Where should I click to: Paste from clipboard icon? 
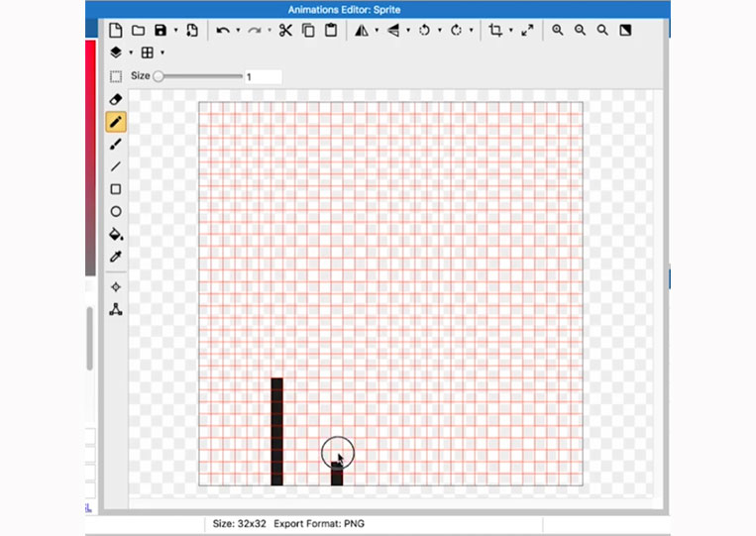pos(331,31)
